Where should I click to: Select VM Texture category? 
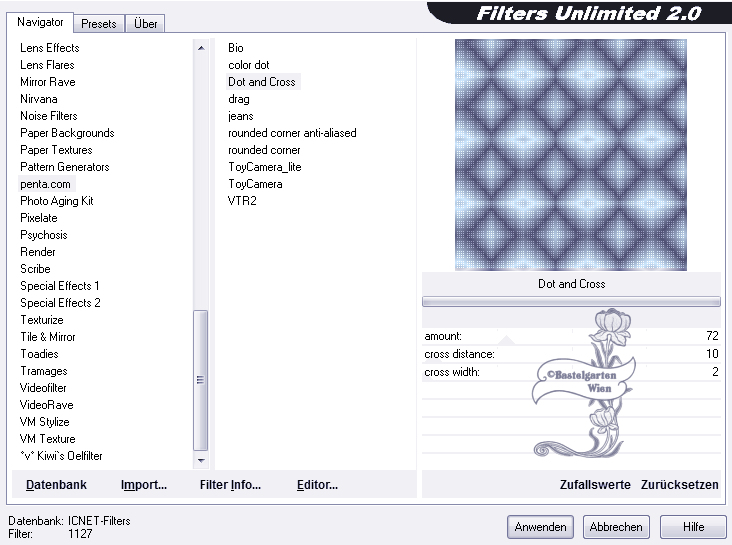tap(47, 439)
